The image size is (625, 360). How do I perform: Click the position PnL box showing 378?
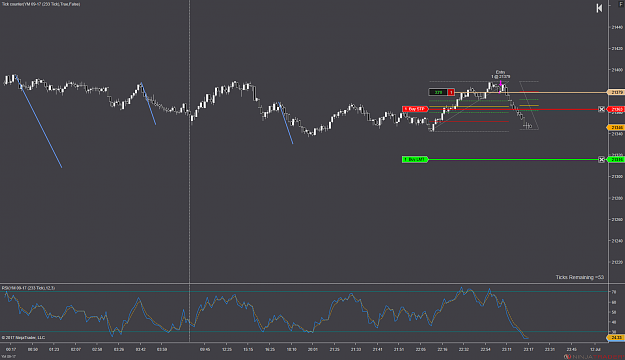pos(438,92)
